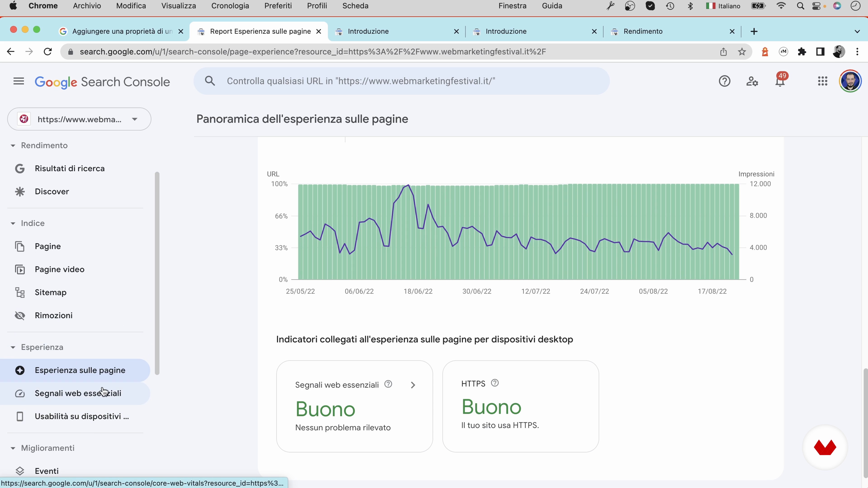
Task: Open the property selector dropdown
Action: tap(79, 119)
